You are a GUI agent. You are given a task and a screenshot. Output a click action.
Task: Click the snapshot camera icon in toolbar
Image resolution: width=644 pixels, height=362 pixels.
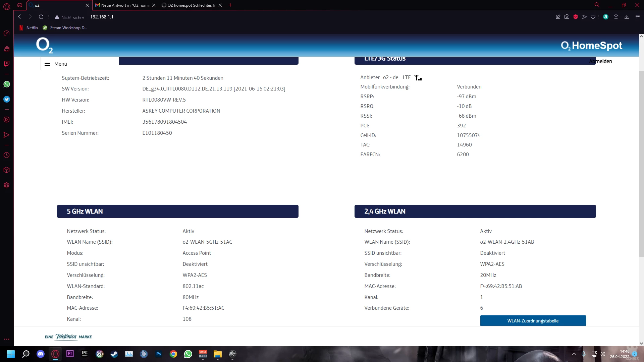click(x=567, y=17)
